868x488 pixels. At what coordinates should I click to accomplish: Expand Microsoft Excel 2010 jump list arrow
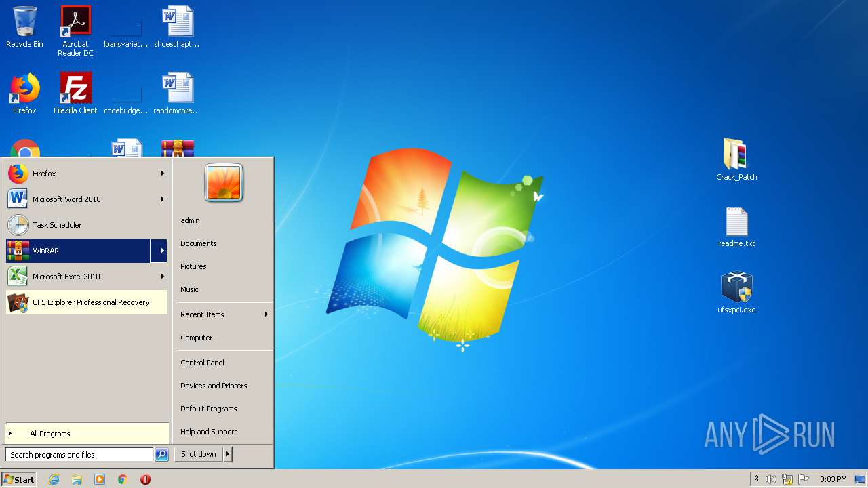point(163,277)
